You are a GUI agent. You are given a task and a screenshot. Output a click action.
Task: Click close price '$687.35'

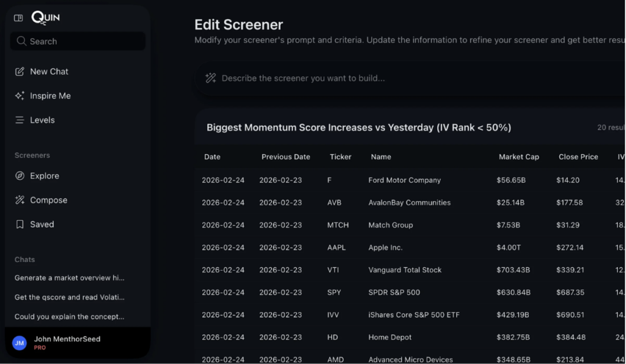pos(570,293)
